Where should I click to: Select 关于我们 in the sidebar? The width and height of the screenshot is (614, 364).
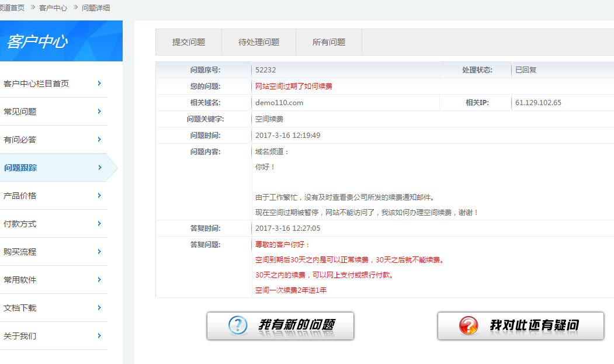click(x=20, y=336)
